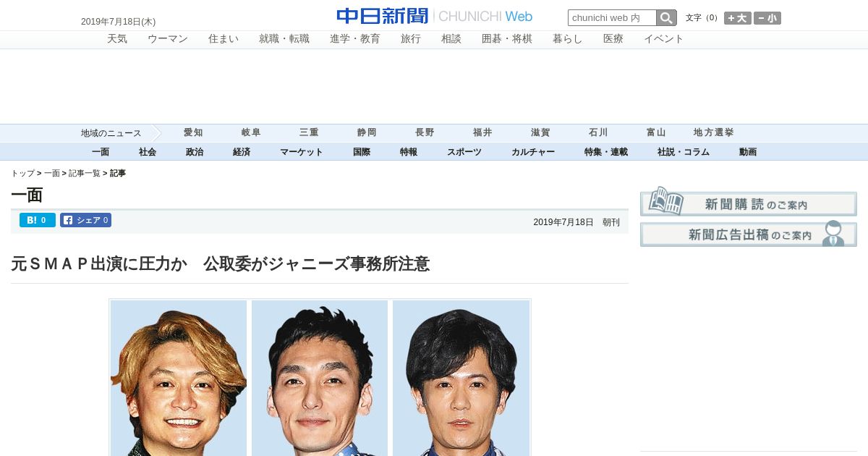The image size is (868, 456).
Task: Increase font size with 大 button
Action: [x=738, y=18]
